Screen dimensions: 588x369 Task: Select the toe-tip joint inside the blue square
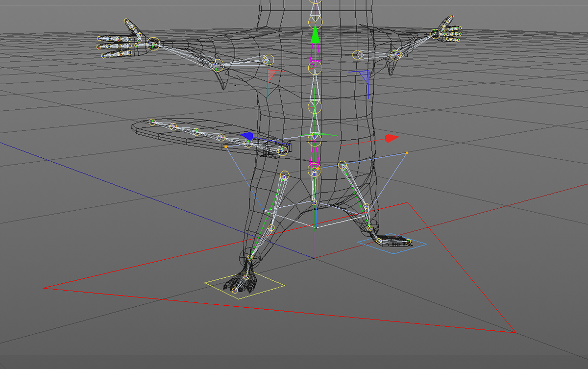(408, 241)
